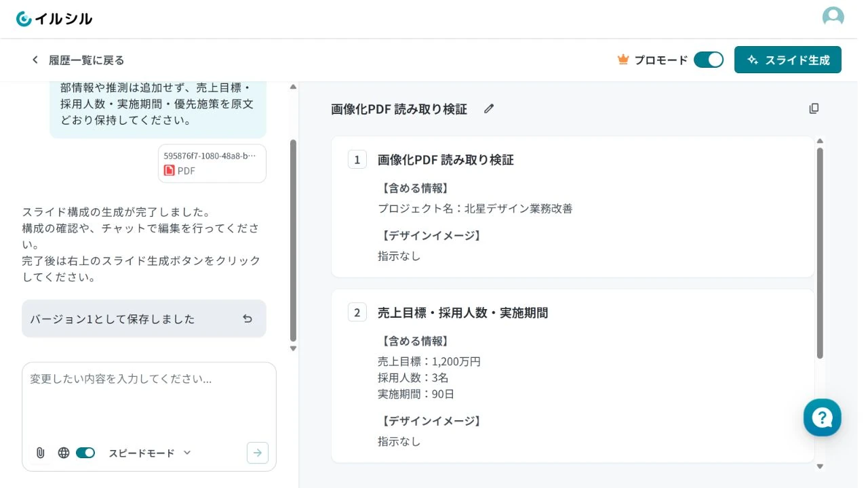Select slide 2 title 売上目標・採用人数・実施期間
The height and width of the screenshot is (488, 868).
pos(463,313)
